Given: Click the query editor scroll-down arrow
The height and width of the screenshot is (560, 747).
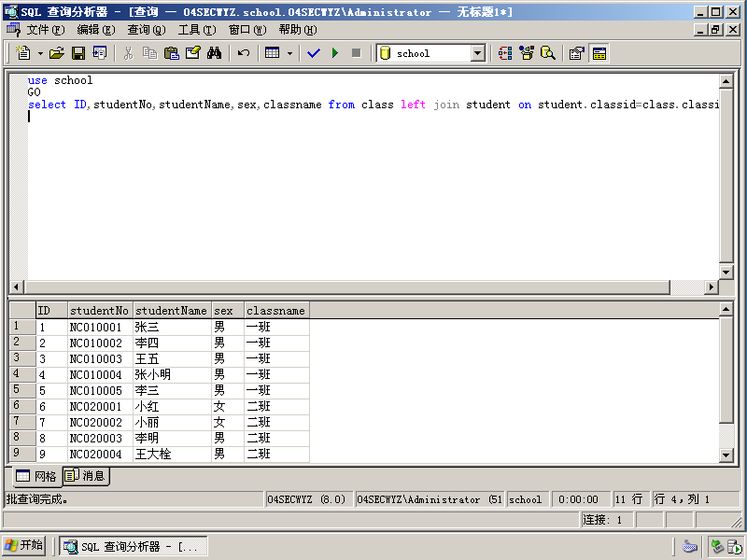Looking at the screenshot, I should (x=726, y=273).
